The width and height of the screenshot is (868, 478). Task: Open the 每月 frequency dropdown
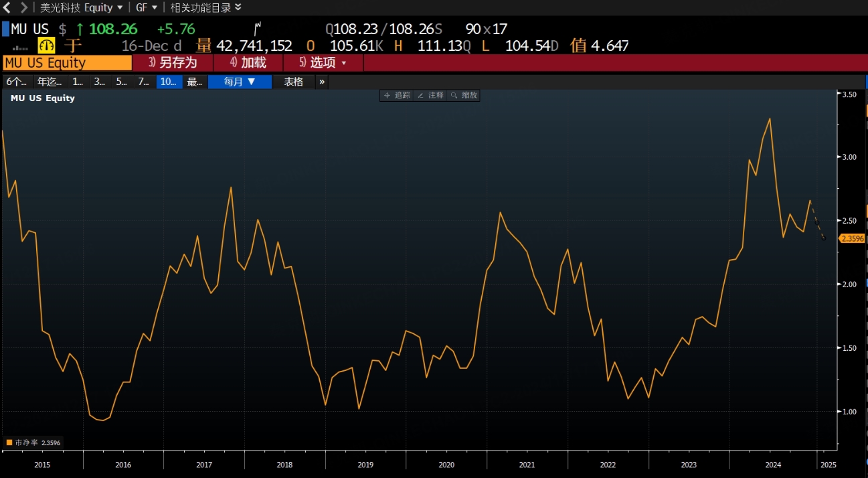click(240, 82)
